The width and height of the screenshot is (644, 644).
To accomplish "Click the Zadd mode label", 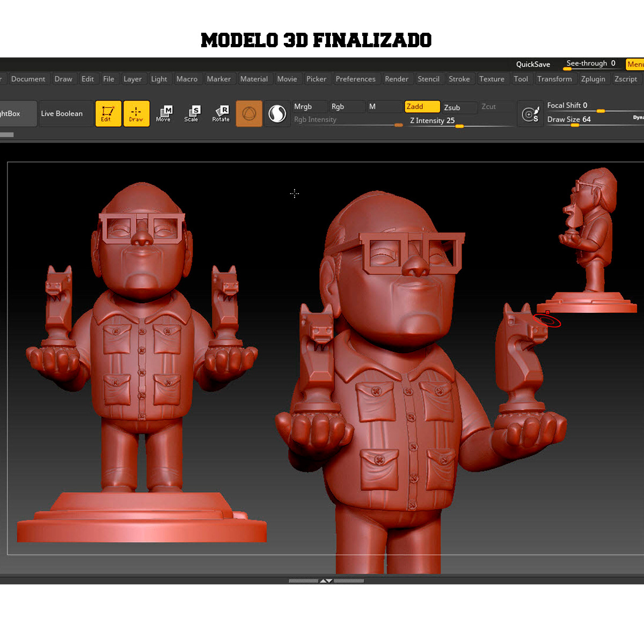I will click(x=422, y=107).
